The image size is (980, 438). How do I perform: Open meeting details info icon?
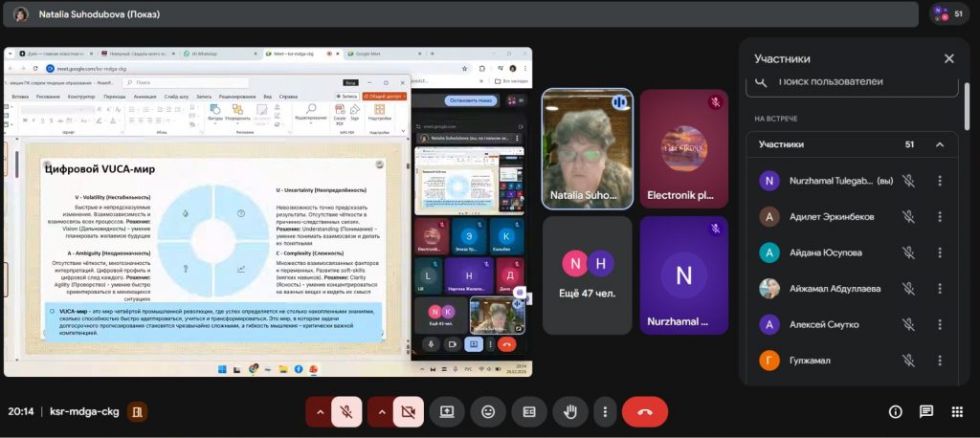(896, 411)
